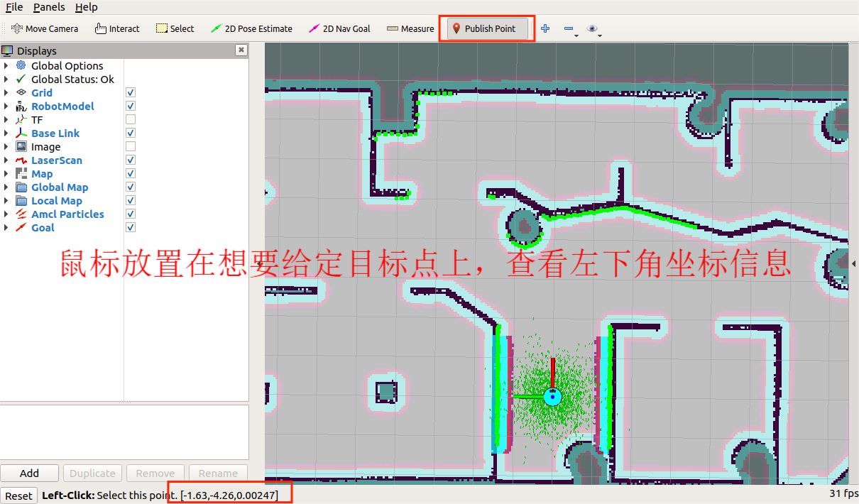Viewport: 859px width, 504px height.
Task: Choose the Select tool in toolbar
Action: [x=175, y=28]
